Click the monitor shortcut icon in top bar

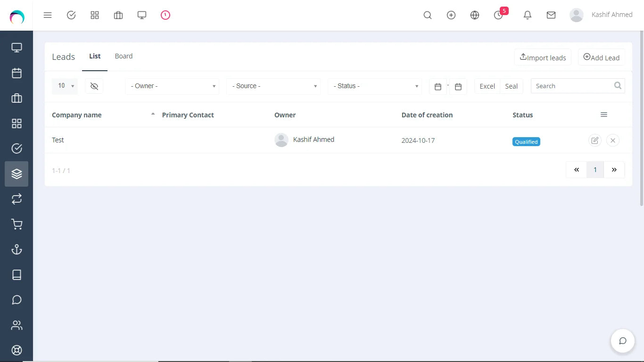pos(142,15)
